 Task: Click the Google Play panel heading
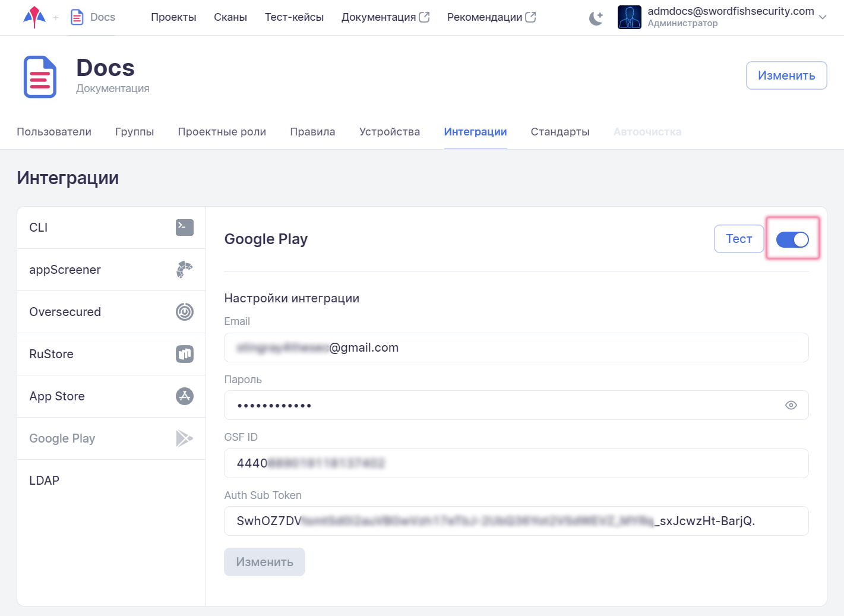pos(266,239)
